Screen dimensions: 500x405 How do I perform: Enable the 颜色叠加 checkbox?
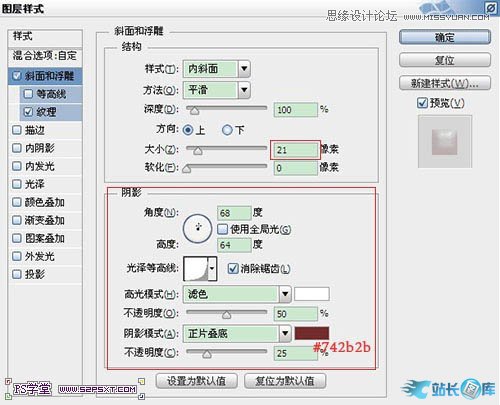17,202
